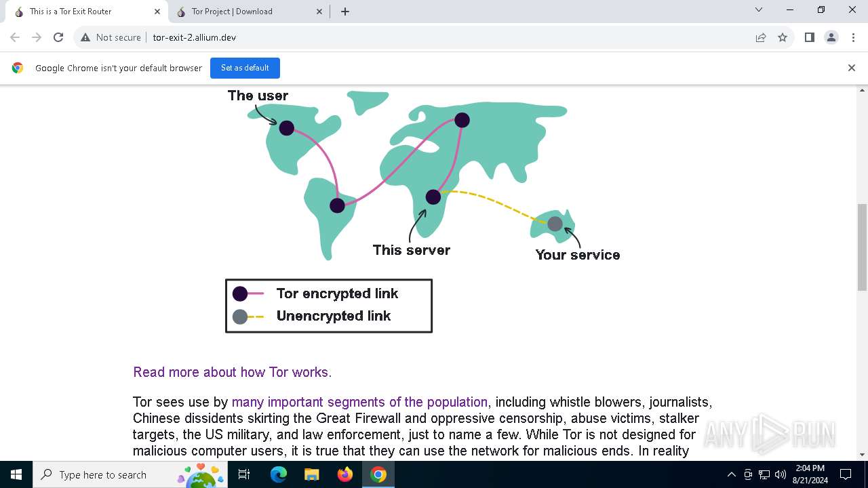This screenshot has height=488, width=868.
Task: Click the scrollbar up arrow
Action: 863,90
